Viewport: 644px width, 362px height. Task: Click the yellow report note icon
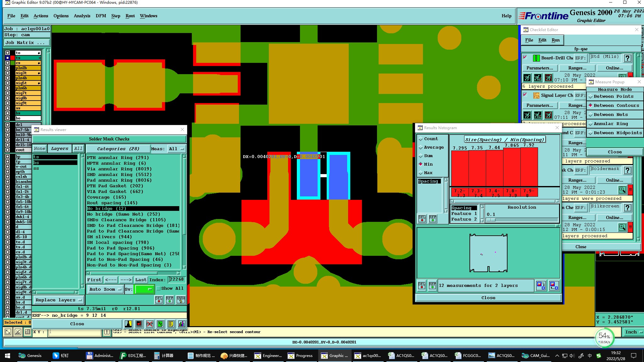tap(171, 324)
